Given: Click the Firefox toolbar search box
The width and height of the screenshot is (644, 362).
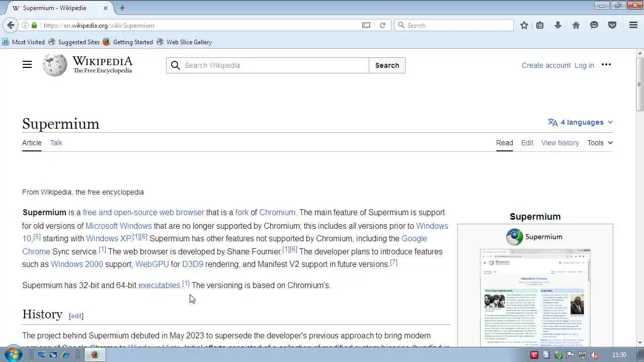Looking at the screenshot, I should coord(454,25).
